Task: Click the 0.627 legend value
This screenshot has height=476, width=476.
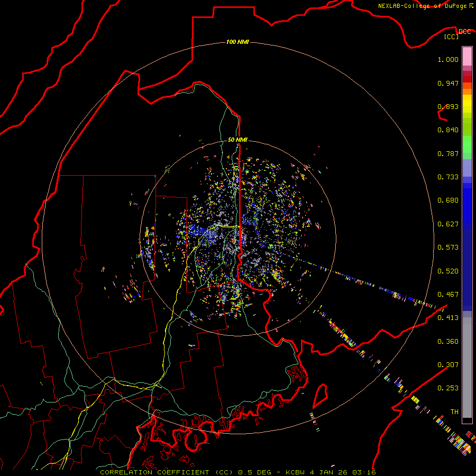Action: 448,224
